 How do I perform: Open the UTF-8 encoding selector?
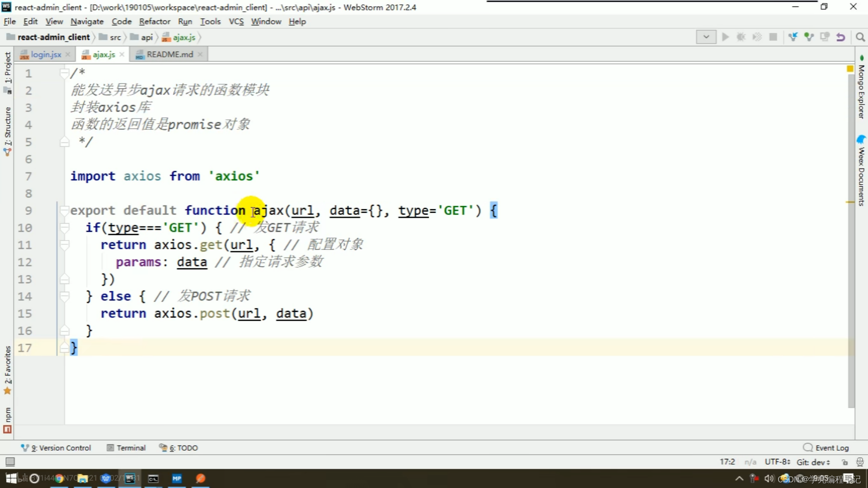point(777,462)
